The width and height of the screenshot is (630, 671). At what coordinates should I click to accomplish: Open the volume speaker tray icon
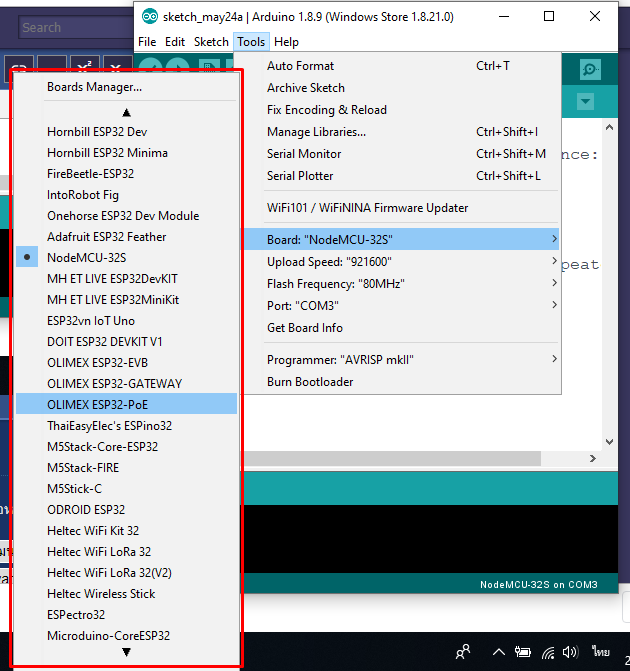(570, 652)
